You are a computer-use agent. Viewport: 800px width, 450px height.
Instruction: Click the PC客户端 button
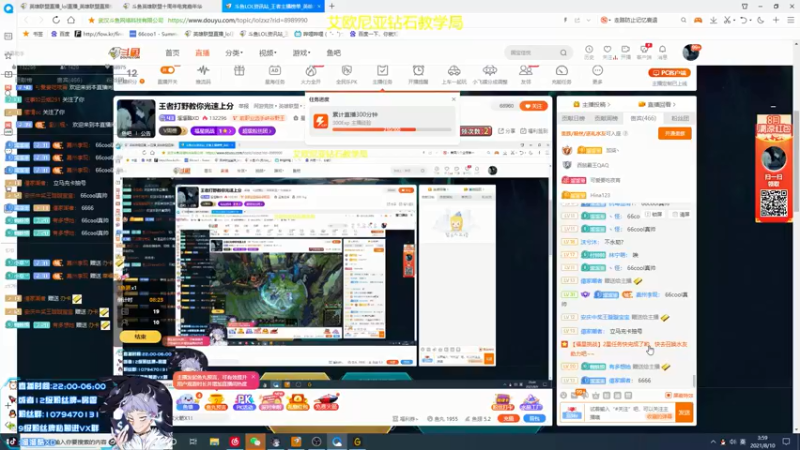click(x=669, y=72)
